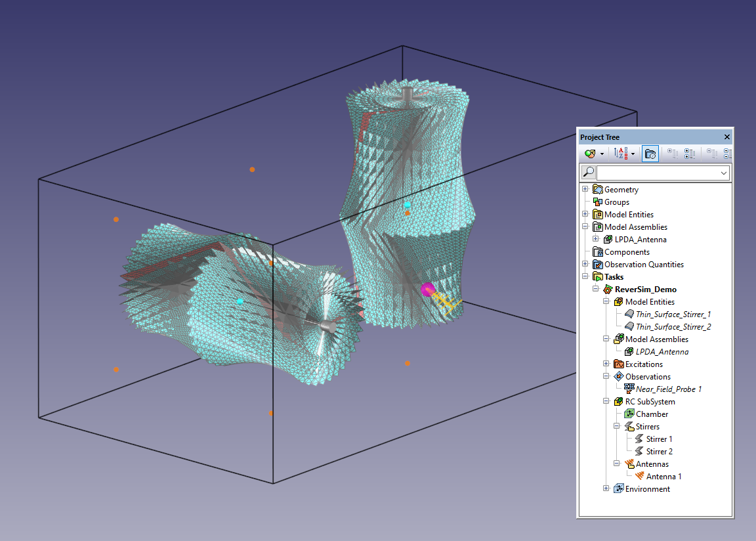This screenshot has height=541, width=756.
Task: Select the Groups item in tree
Action: (616, 202)
